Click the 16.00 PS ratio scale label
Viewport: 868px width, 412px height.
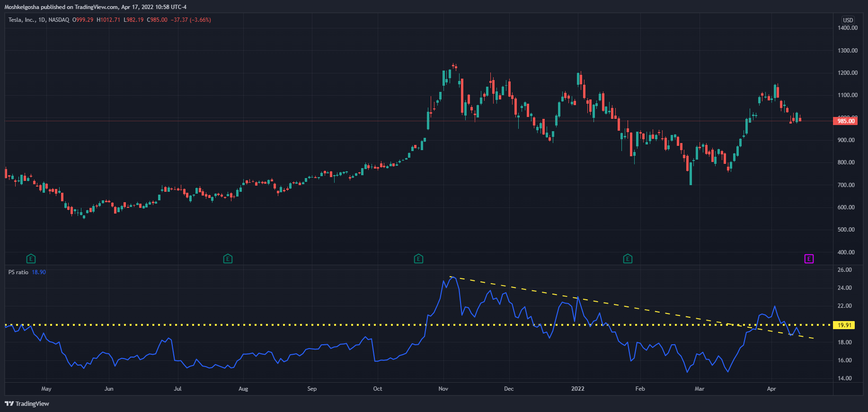click(845, 360)
